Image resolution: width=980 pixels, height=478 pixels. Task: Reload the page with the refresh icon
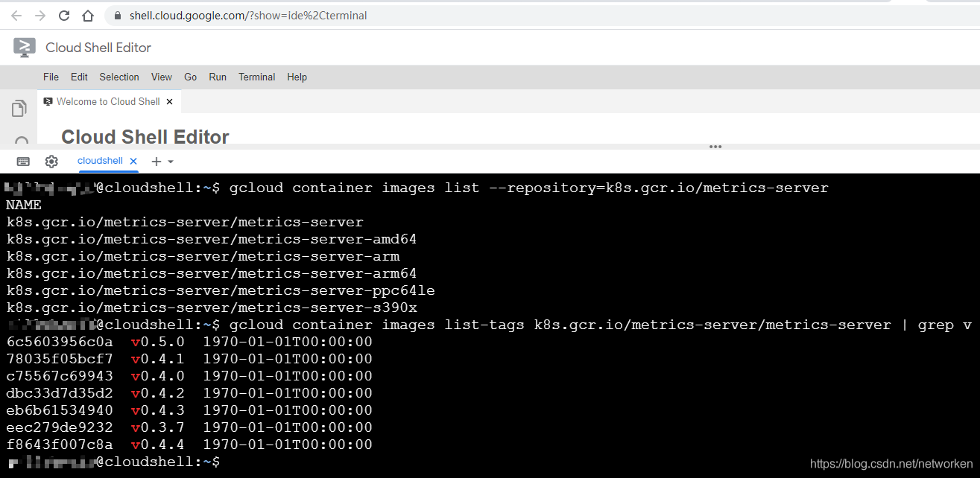[64, 15]
